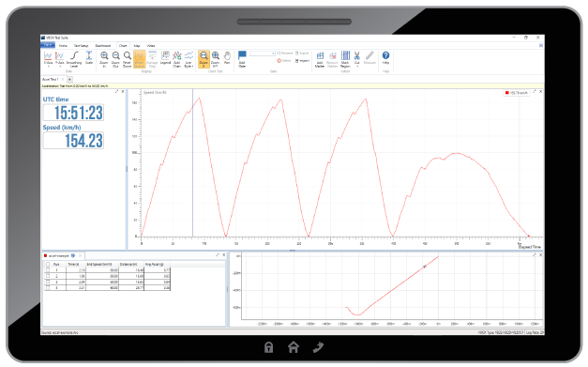
Task: Open the gate name combo box
Action: pos(263,54)
